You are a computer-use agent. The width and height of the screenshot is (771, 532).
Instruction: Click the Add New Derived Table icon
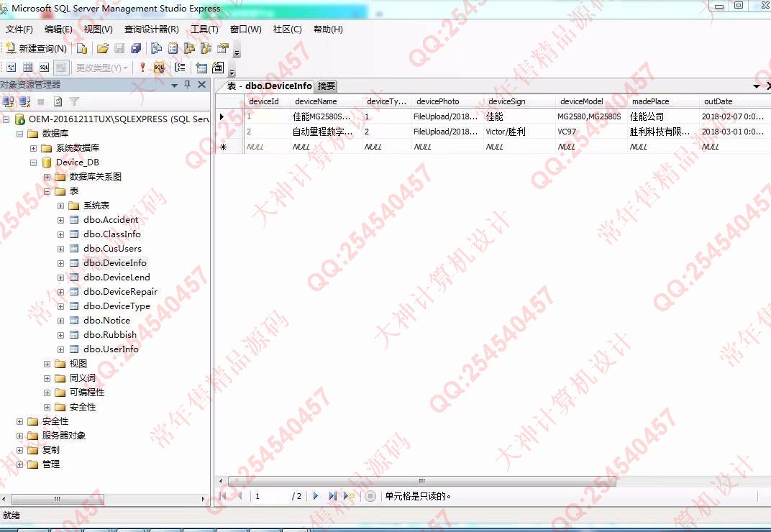(x=218, y=68)
